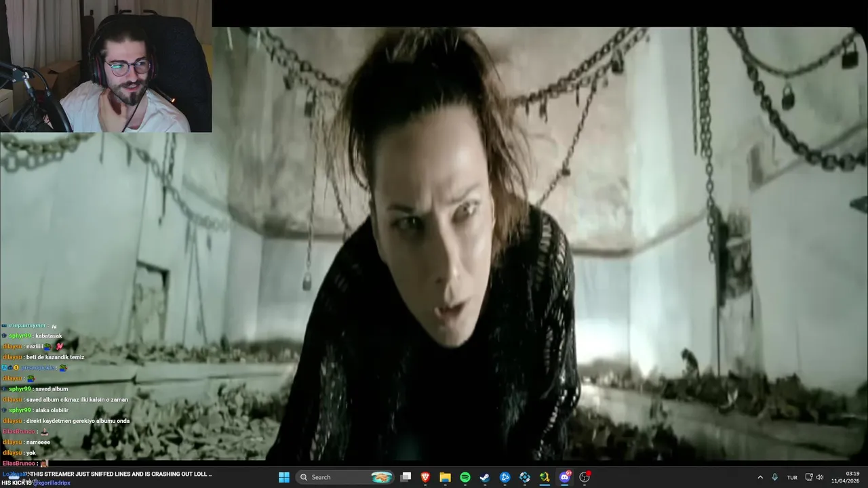Click the chat message "beti de kazandik temiz"
This screenshot has height=488, width=868.
click(55, 357)
